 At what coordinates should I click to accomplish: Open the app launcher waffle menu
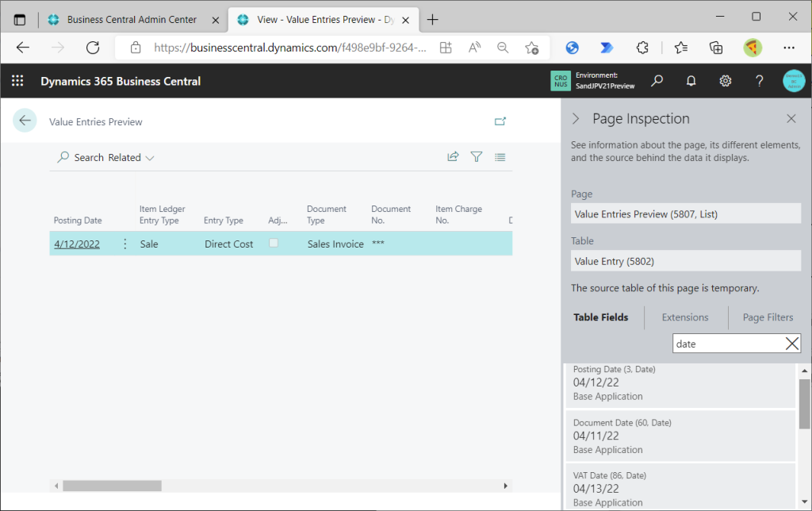click(x=17, y=81)
